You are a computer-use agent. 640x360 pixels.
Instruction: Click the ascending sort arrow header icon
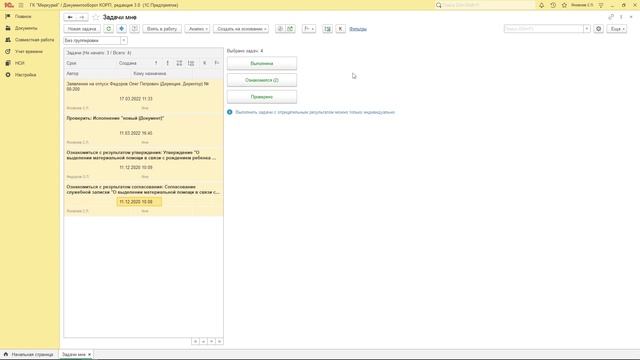point(156,63)
